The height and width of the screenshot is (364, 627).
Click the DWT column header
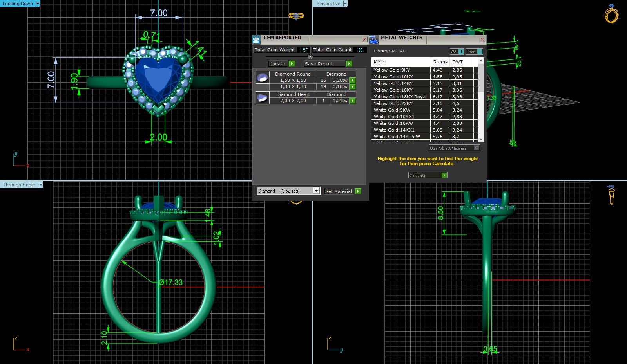click(462, 62)
